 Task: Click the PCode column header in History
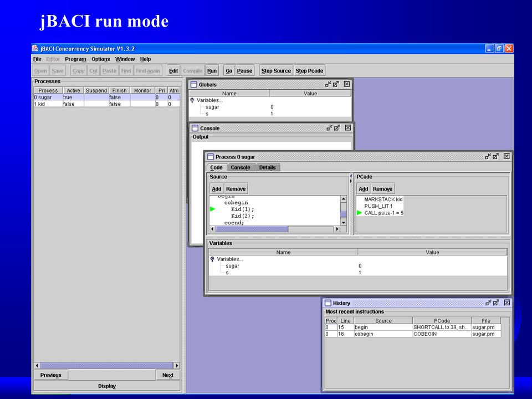[442, 320]
